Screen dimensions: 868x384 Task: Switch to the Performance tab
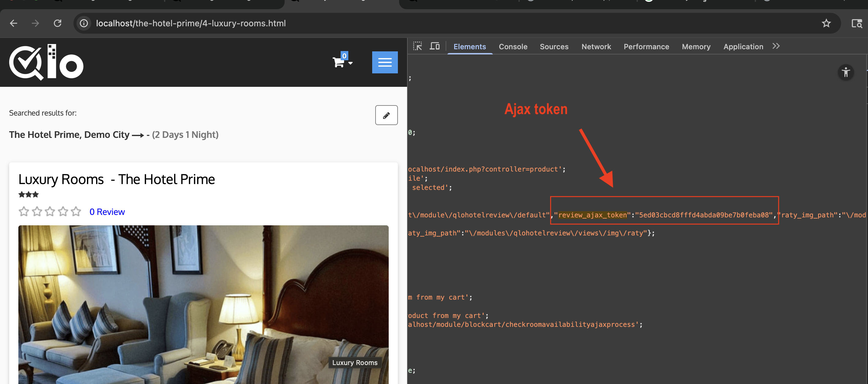pos(646,46)
